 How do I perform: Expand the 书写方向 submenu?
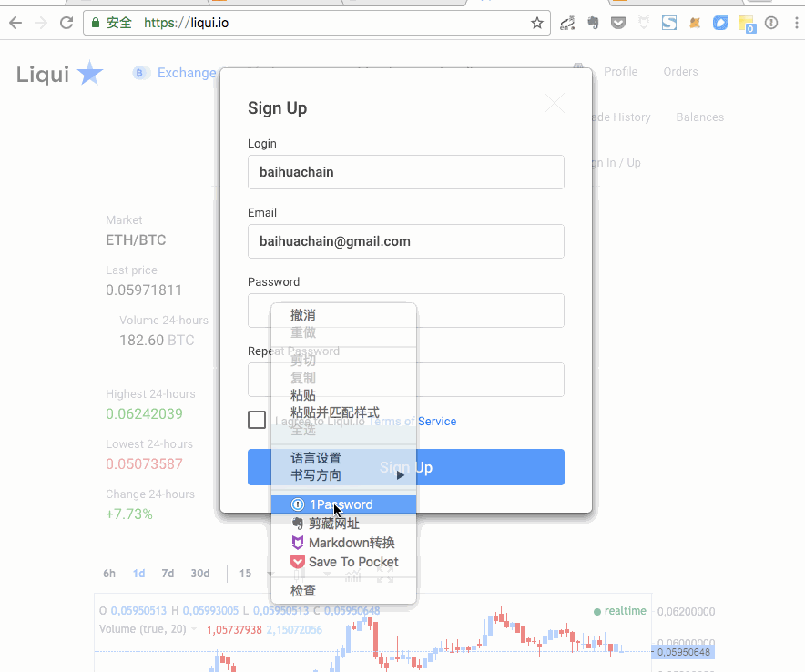click(343, 475)
